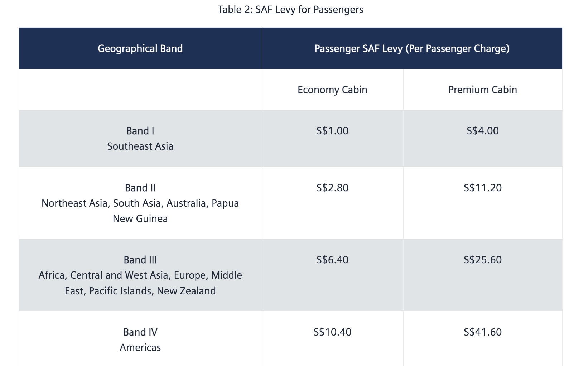
Task: Click the Table 2 SAF Levy title
Action: (290, 9)
